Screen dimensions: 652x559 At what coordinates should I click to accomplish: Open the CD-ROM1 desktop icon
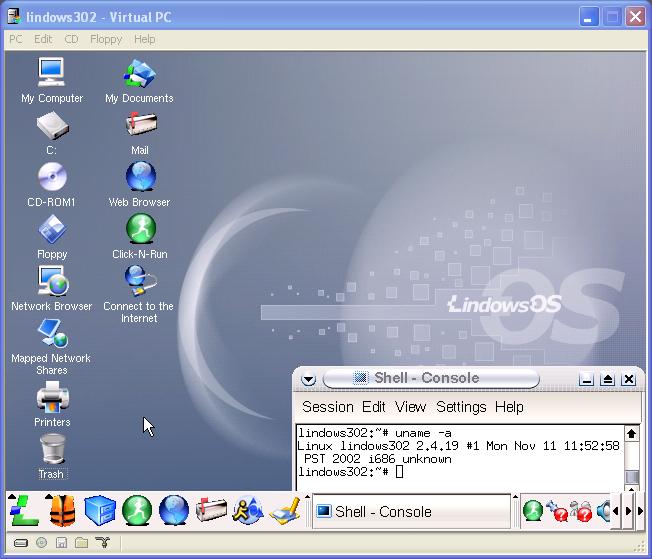(x=52, y=185)
